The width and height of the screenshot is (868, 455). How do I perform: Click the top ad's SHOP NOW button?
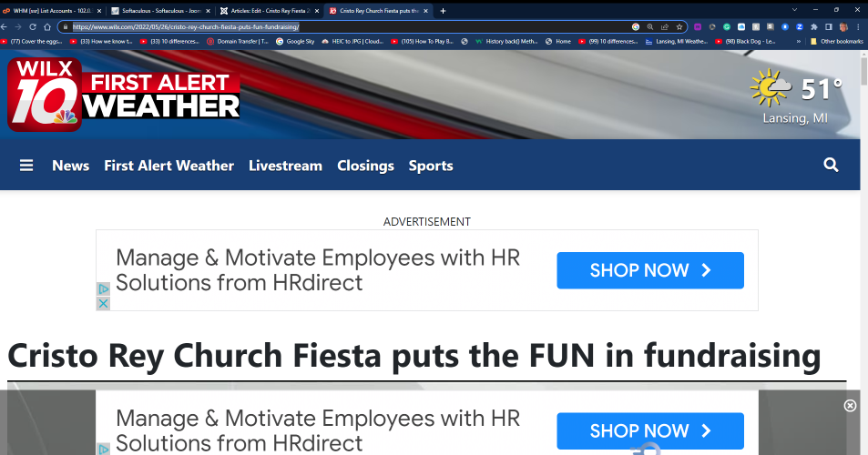(650, 270)
